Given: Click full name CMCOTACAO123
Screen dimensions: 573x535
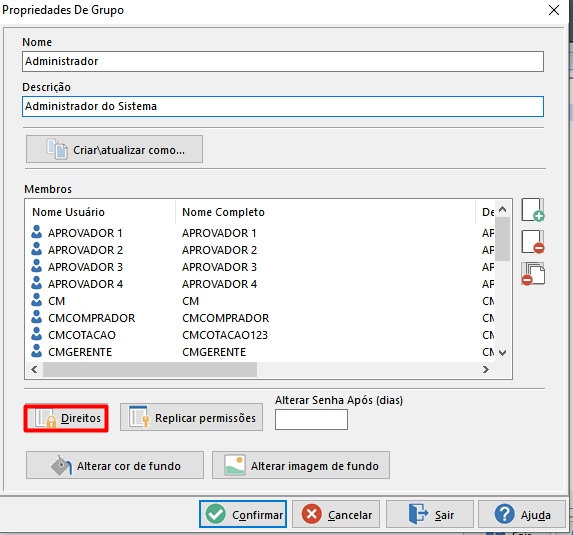Looking at the screenshot, I should (x=225, y=335).
